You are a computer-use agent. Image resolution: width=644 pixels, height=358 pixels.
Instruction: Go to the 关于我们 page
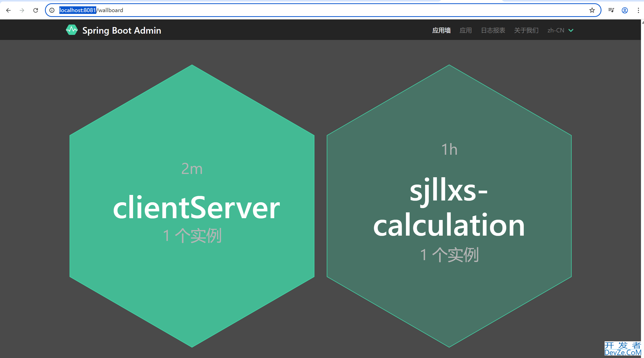click(x=526, y=30)
